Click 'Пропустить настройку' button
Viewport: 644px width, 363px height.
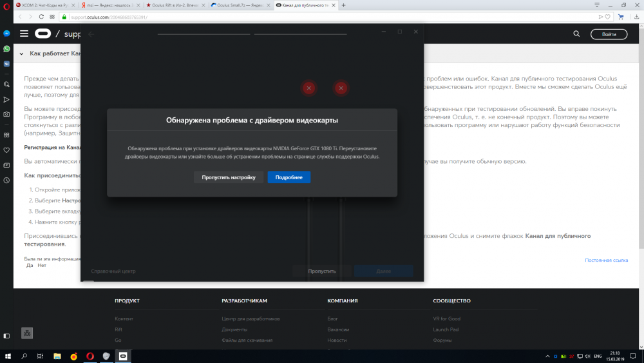[229, 177]
